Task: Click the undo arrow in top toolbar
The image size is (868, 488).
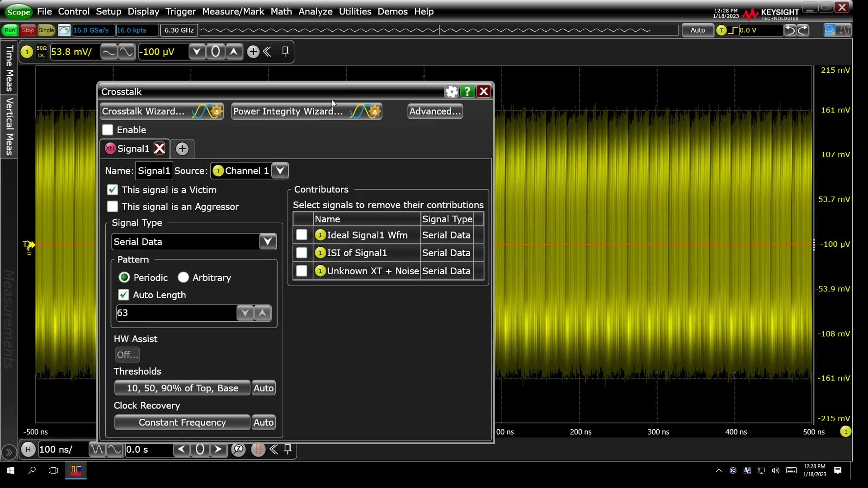Action: (789, 30)
